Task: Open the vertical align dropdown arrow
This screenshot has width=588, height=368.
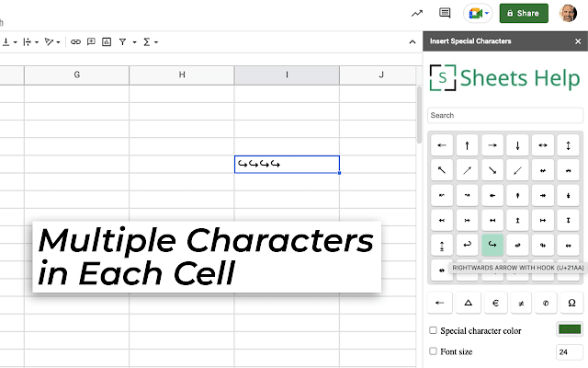Action: 15,42
